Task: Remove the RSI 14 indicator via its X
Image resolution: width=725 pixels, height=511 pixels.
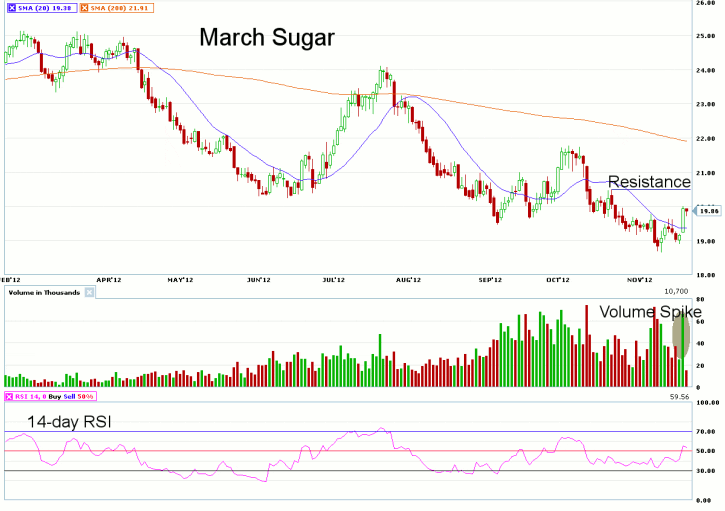Action: 8,397
